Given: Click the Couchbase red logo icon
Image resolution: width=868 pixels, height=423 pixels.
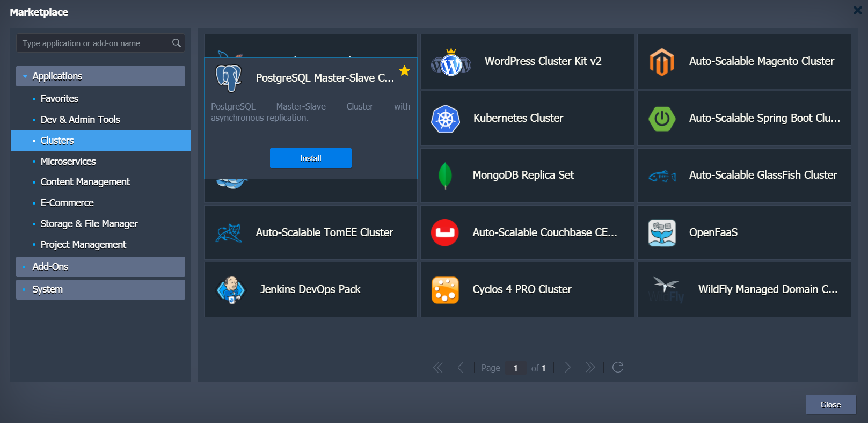Looking at the screenshot, I should point(445,232).
